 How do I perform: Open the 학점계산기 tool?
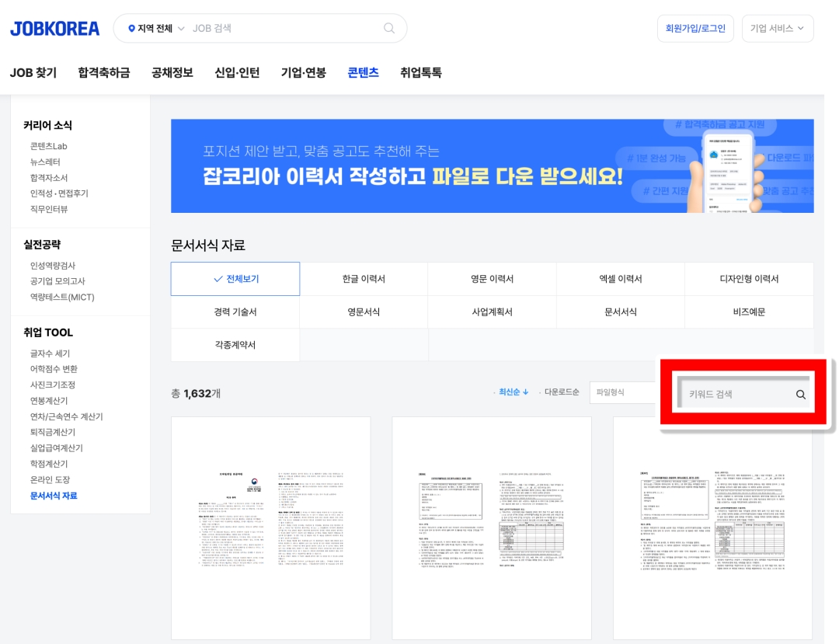coord(49,464)
